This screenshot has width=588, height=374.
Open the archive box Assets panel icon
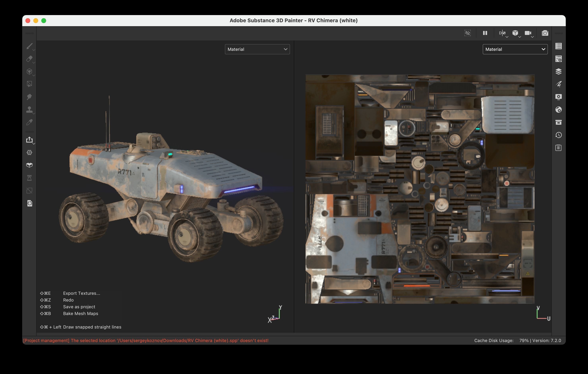click(x=558, y=122)
